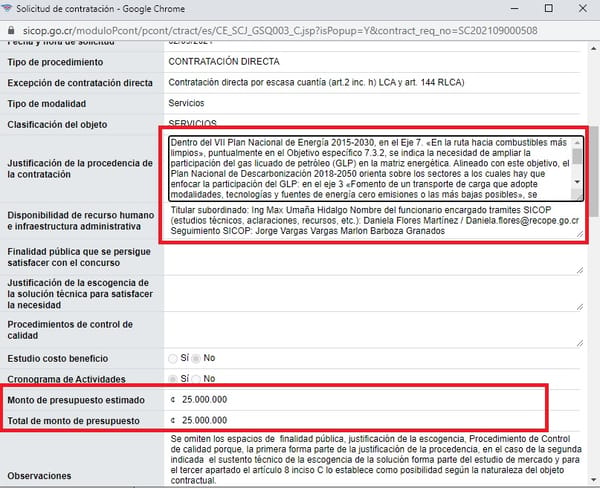Select Sí for Cronograma de Actividades
600x488 pixels.
click(173, 379)
